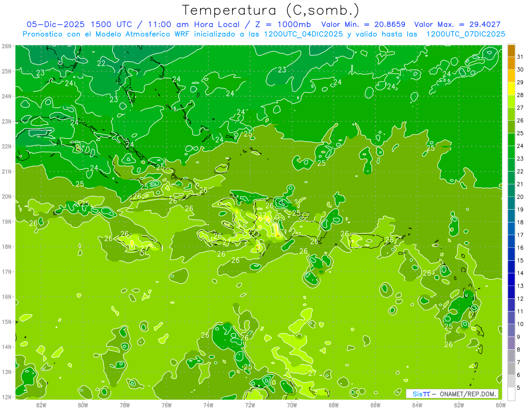
Task: Click the 17 label on the color legend
Action: point(520,235)
